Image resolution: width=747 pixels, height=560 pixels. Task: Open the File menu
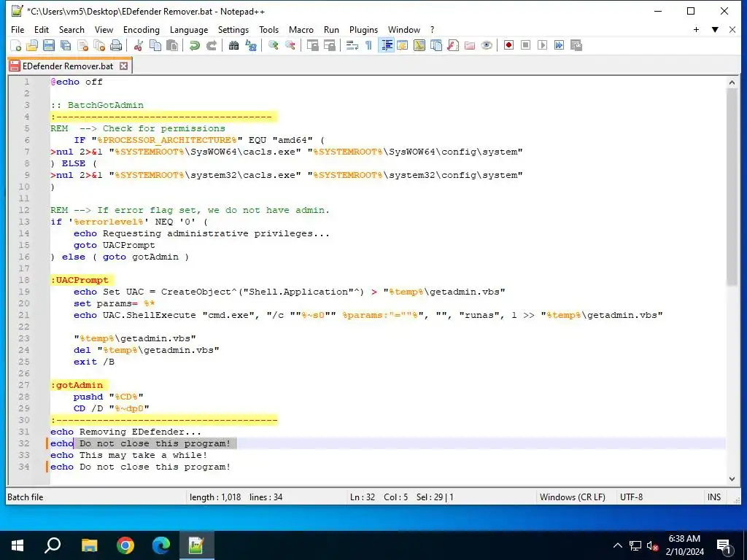[x=18, y=29]
